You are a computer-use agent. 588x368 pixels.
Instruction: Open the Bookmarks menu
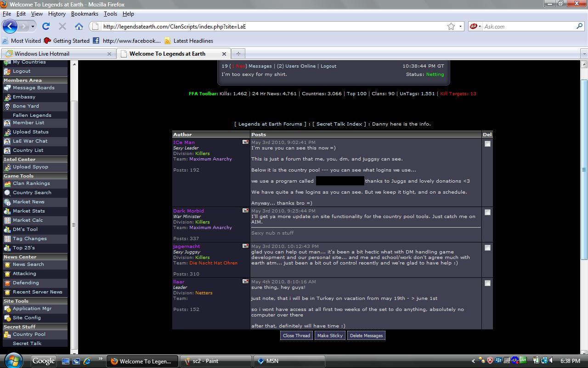tap(85, 14)
